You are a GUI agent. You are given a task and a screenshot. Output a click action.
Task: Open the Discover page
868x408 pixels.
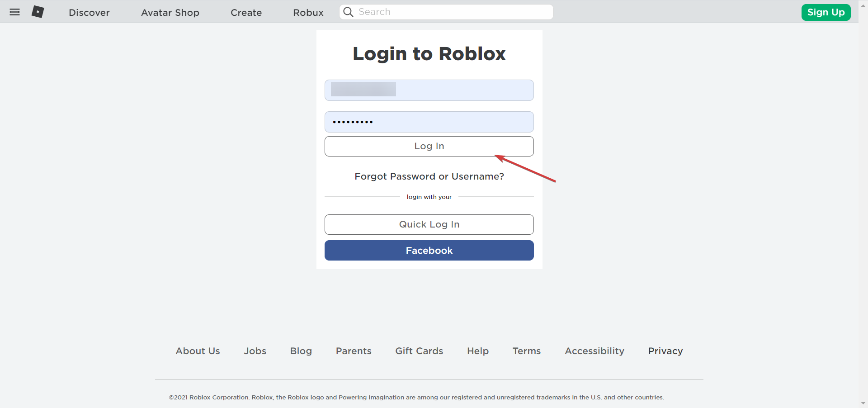(89, 13)
